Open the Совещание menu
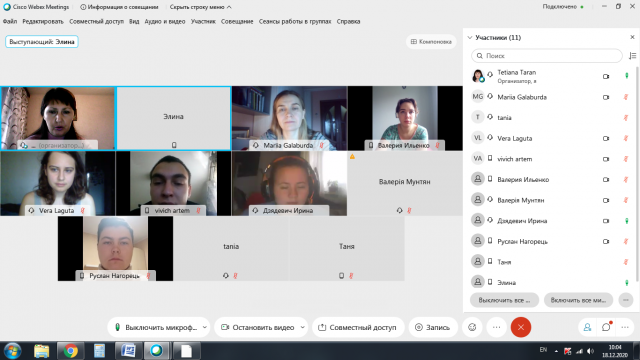The height and width of the screenshot is (360, 640). tap(237, 21)
